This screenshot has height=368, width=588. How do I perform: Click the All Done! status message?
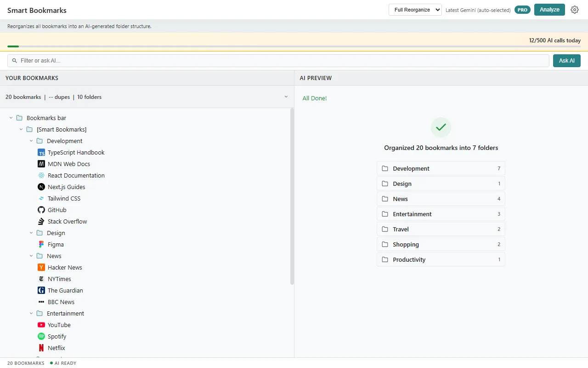[315, 98]
